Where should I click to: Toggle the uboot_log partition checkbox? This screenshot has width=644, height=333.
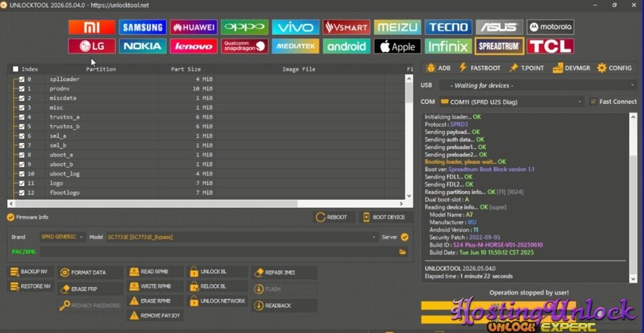point(22,173)
